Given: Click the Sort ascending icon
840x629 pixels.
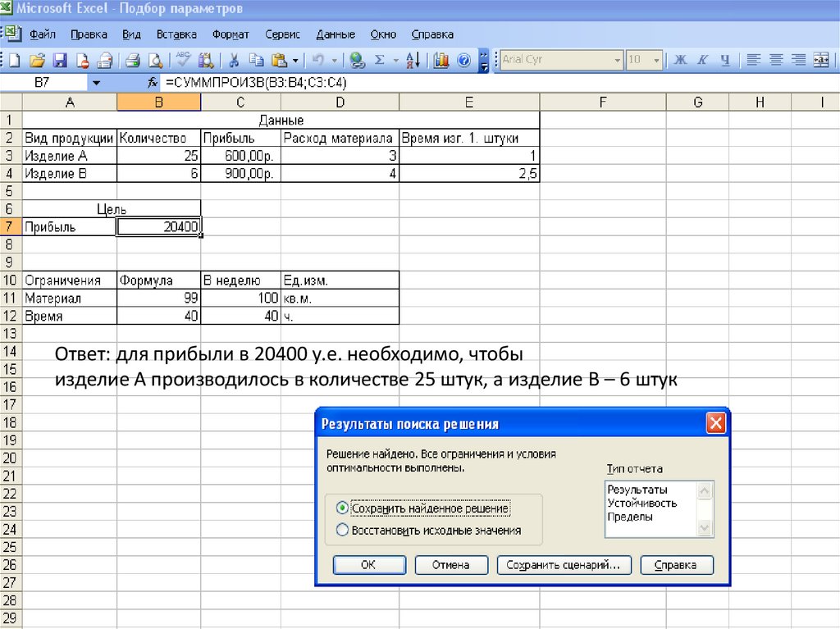Looking at the screenshot, I should [x=413, y=60].
